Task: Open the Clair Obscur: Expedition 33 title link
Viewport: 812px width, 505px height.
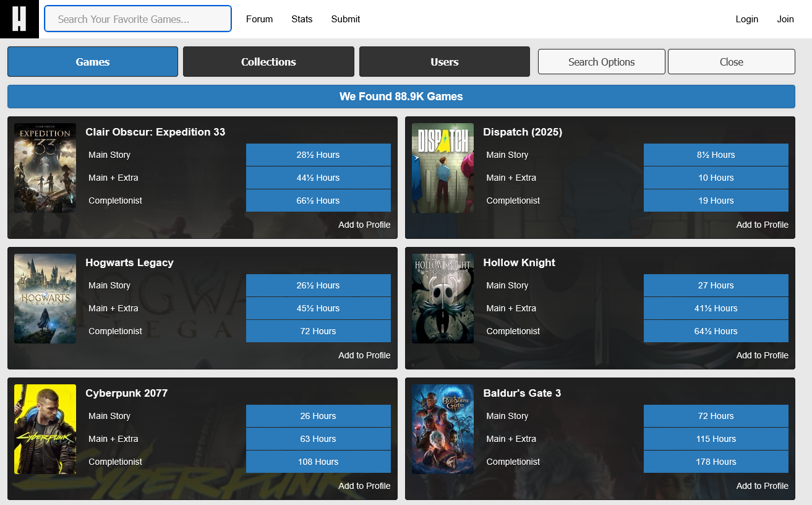Action: (x=155, y=132)
